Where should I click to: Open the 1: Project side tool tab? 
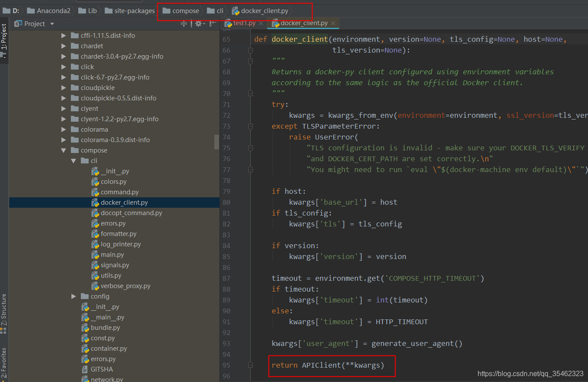click(x=4, y=40)
